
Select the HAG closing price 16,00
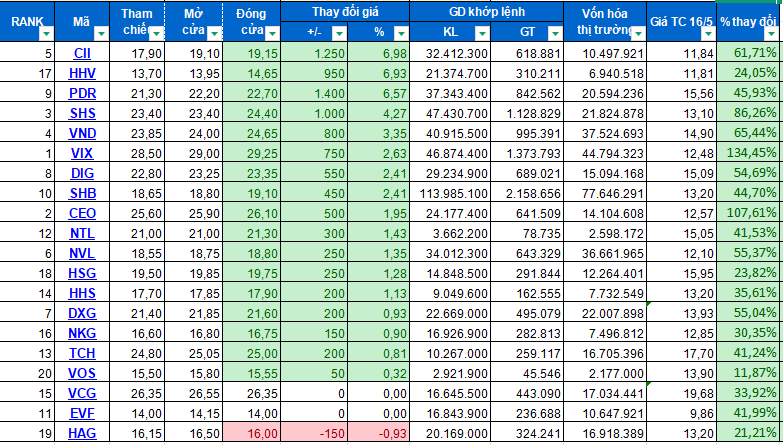tap(252, 433)
